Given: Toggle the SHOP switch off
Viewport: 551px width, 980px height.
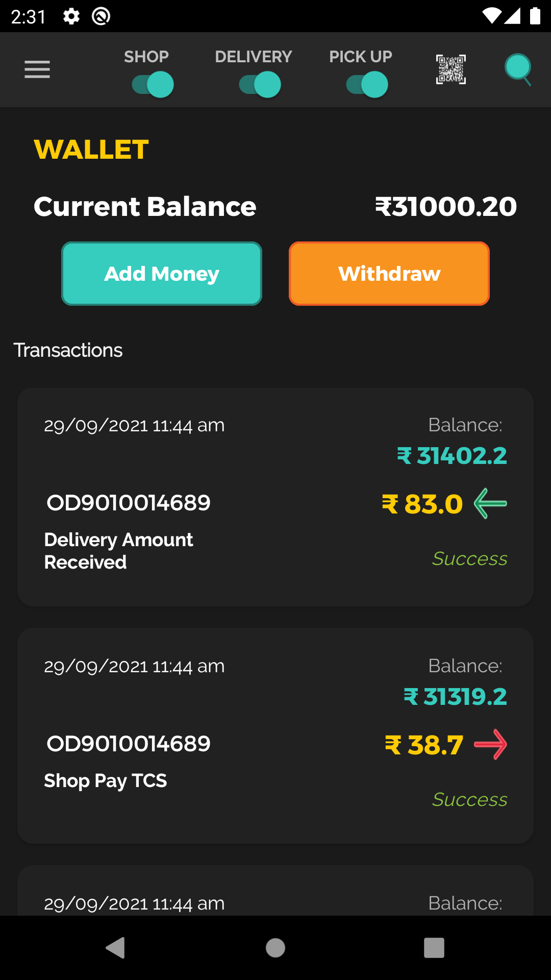Looking at the screenshot, I should pos(153,85).
